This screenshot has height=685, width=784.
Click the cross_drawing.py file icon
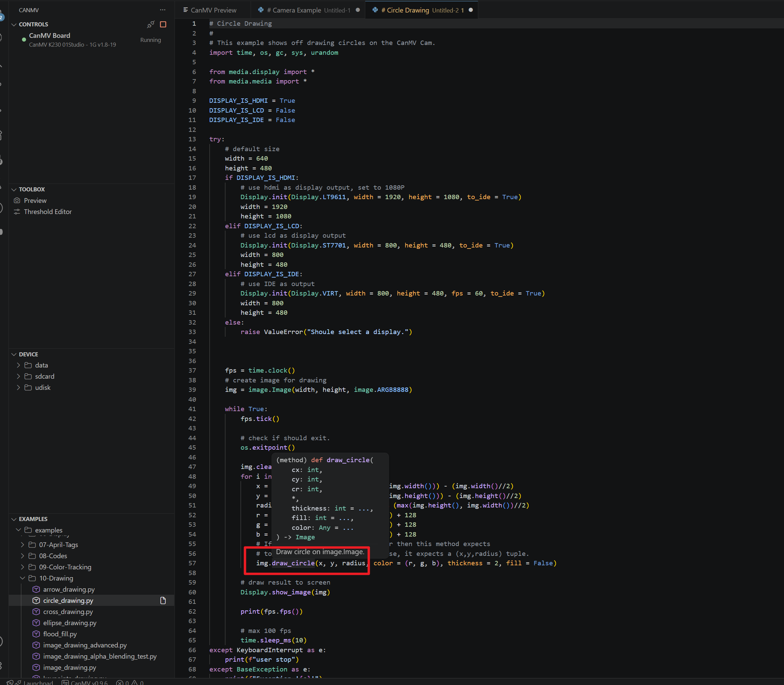tap(36, 612)
